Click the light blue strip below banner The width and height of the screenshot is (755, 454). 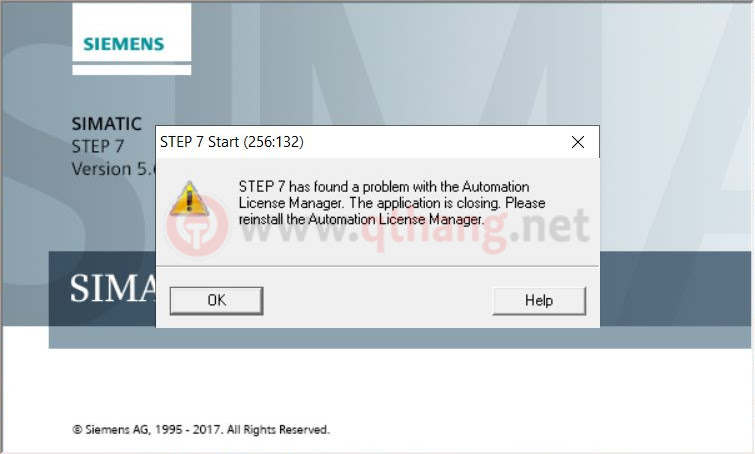pos(400,337)
